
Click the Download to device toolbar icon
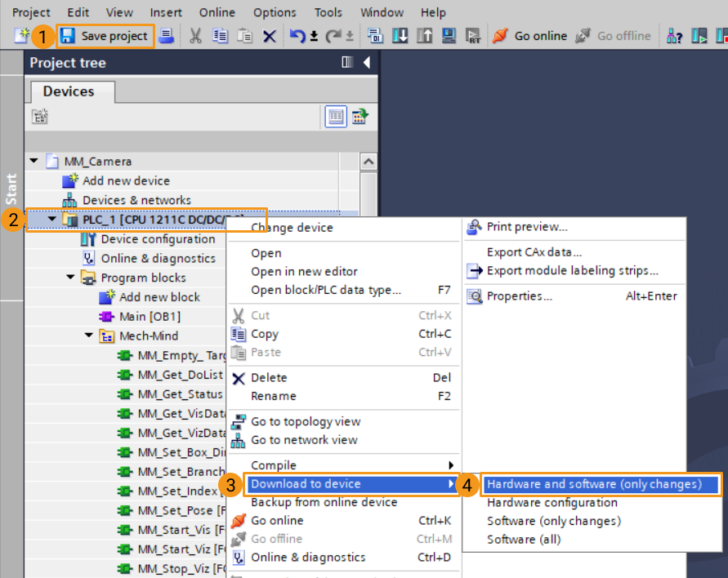pos(400,36)
